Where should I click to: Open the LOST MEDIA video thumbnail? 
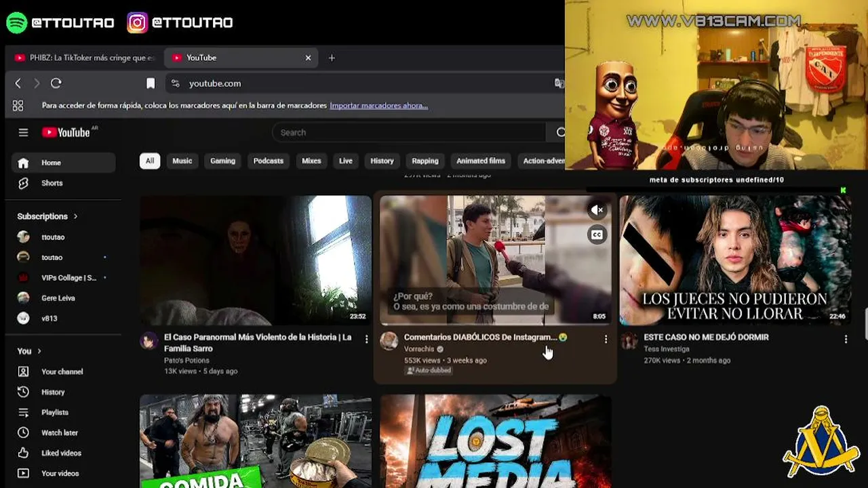[496, 441]
